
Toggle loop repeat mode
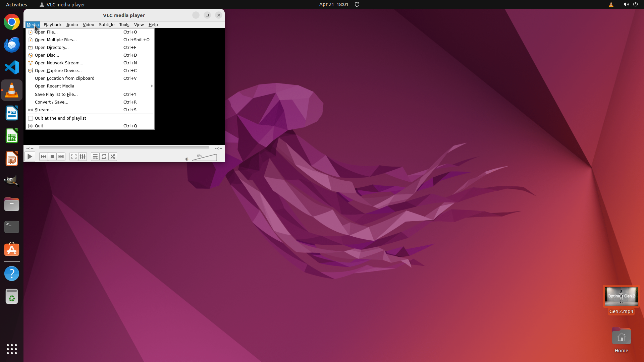104,157
